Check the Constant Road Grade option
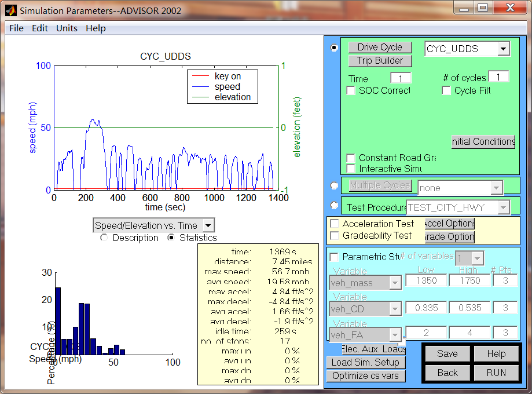 tap(351, 158)
